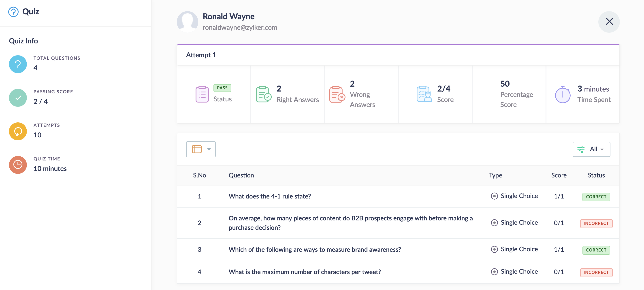644x290 pixels.
Task: Click the Right Answers green clipboard icon
Action: 263,94
